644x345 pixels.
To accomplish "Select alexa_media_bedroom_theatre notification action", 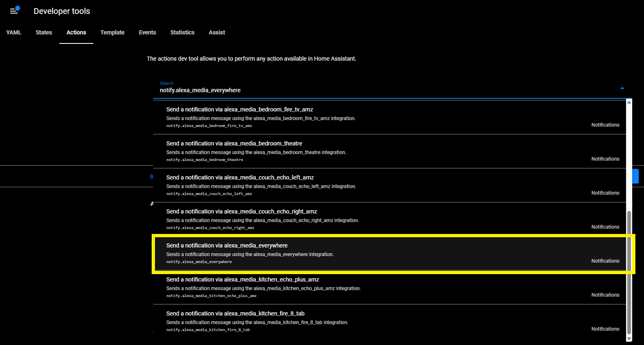I will pos(389,151).
